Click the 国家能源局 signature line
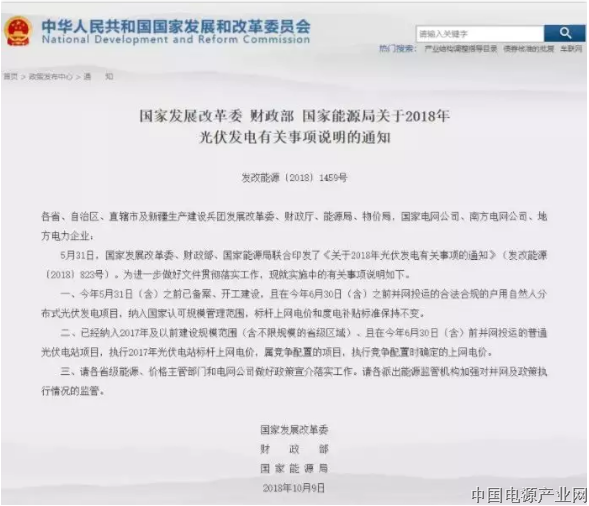The width and height of the screenshot is (589, 506). pos(294,468)
